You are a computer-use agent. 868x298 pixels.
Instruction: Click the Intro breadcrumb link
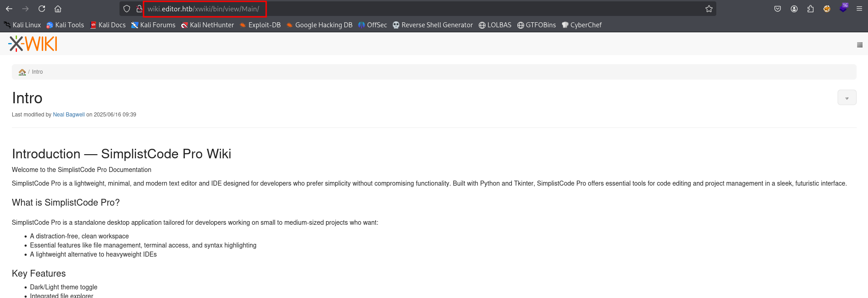pyautogui.click(x=37, y=72)
